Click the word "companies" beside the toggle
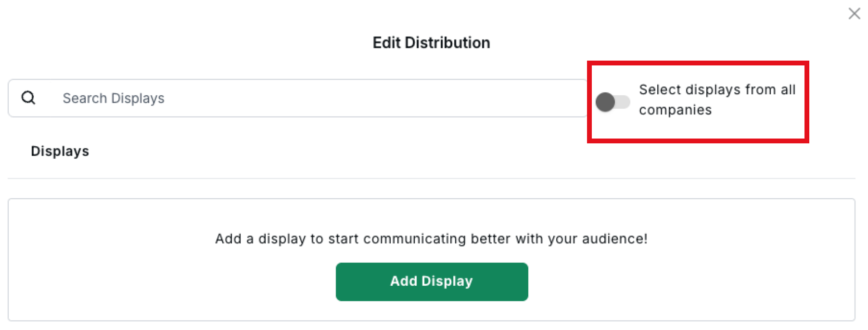The width and height of the screenshot is (868, 330). click(675, 110)
